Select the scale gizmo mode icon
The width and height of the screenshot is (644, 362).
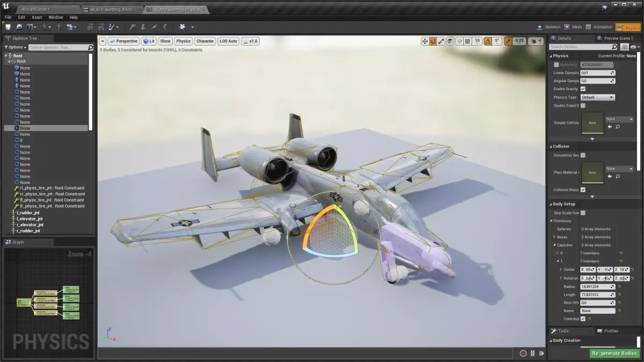click(x=441, y=41)
